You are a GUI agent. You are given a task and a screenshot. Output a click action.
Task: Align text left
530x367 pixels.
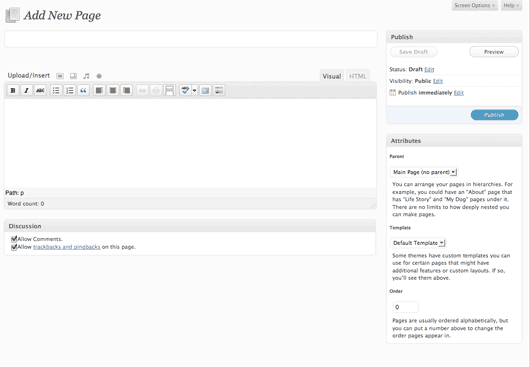(x=99, y=90)
